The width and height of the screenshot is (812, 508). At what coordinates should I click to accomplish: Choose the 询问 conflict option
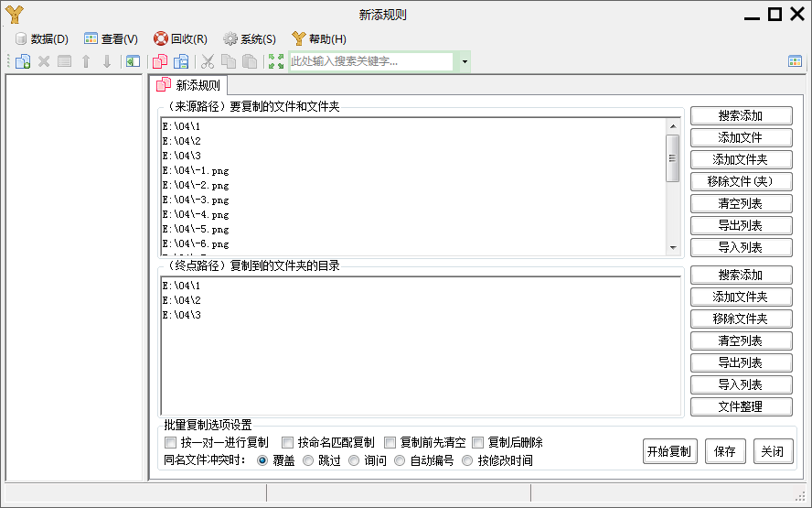point(368,460)
